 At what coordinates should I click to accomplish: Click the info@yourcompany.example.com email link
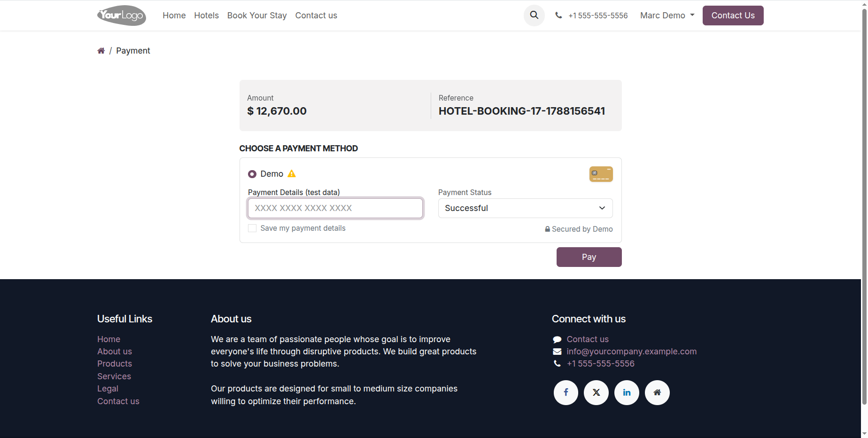click(x=631, y=352)
